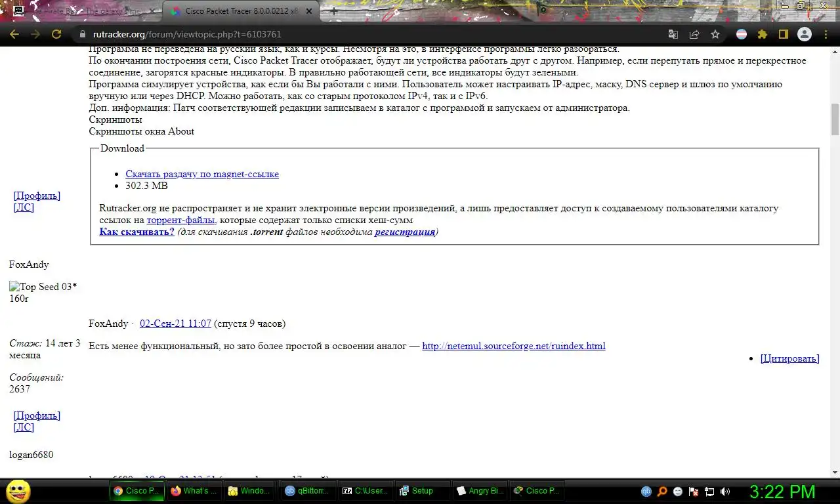Open the торрент-файлы link
The width and height of the screenshot is (840, 504).
click(181, 220)
